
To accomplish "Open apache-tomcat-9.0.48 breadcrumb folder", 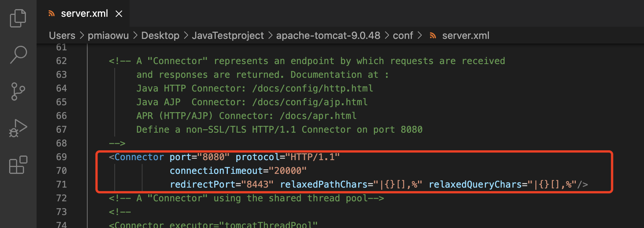I will pos(328,35).
